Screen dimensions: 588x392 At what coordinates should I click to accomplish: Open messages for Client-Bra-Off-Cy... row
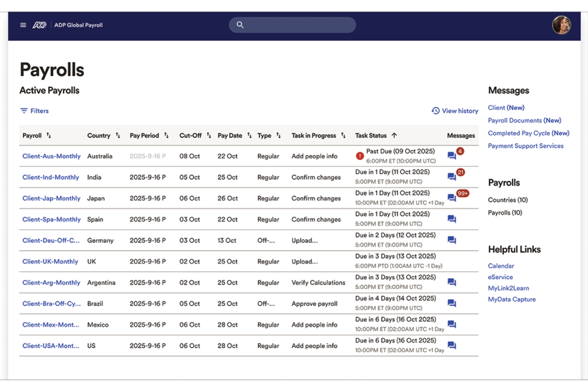click(x=452, y=303)
